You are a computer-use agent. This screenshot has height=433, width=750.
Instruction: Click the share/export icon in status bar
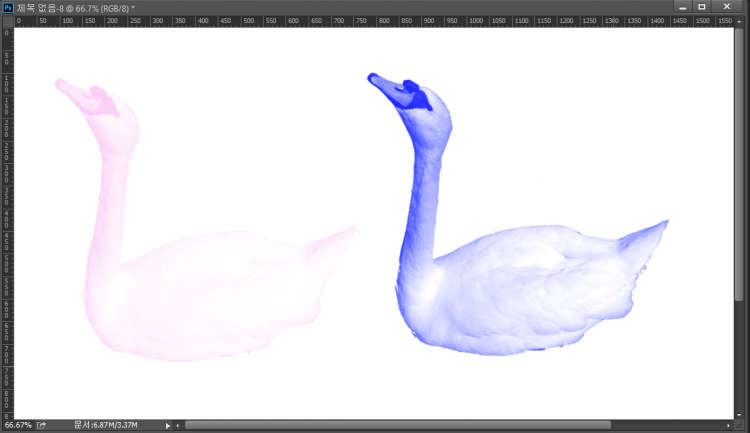coord(42,425)
